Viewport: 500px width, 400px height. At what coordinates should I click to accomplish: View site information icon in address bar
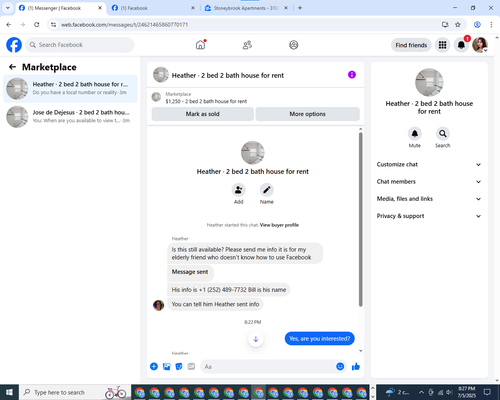(54, 24)
